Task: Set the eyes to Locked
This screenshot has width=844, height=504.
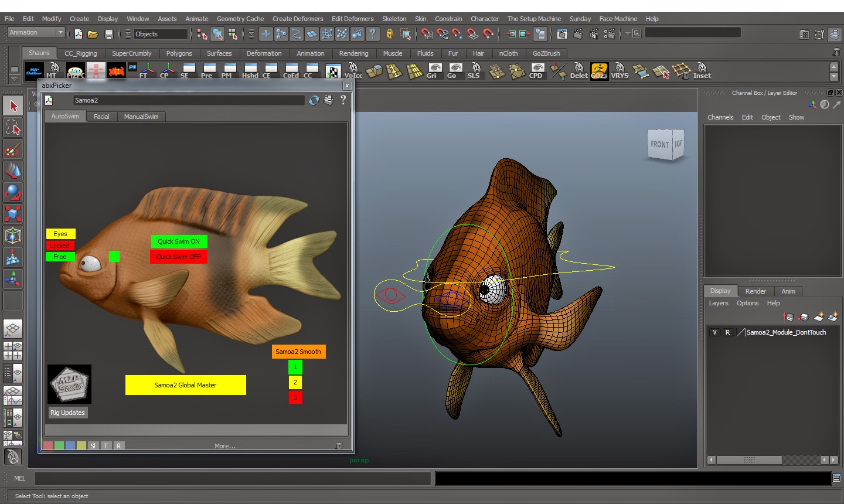Action: 60,246
